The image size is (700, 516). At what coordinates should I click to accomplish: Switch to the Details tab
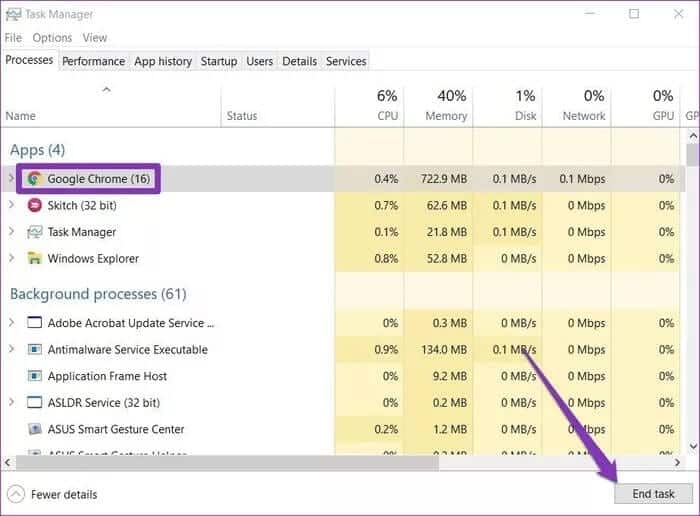tap(300, 61)
